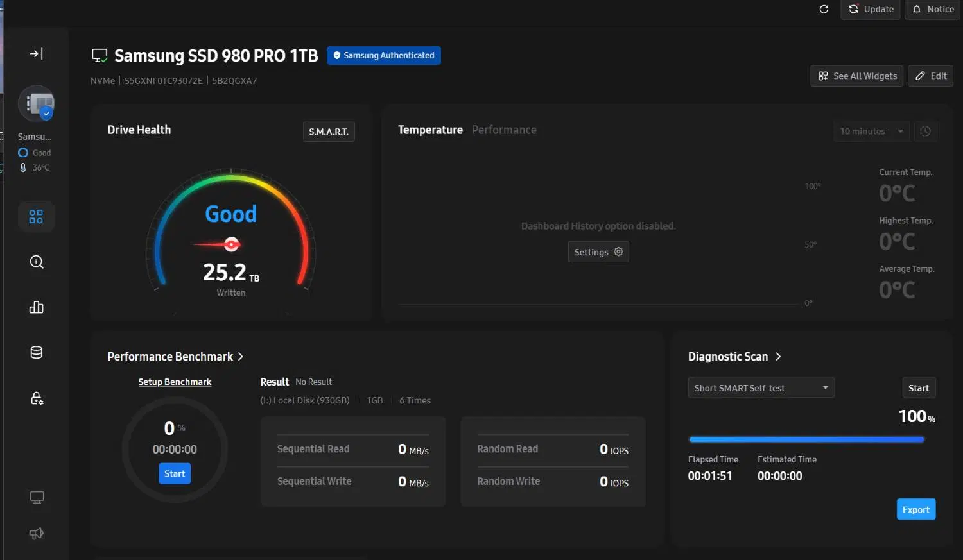Click the Random Write result row
Viewport: 963px width, 560px height.
coord(553,481)
